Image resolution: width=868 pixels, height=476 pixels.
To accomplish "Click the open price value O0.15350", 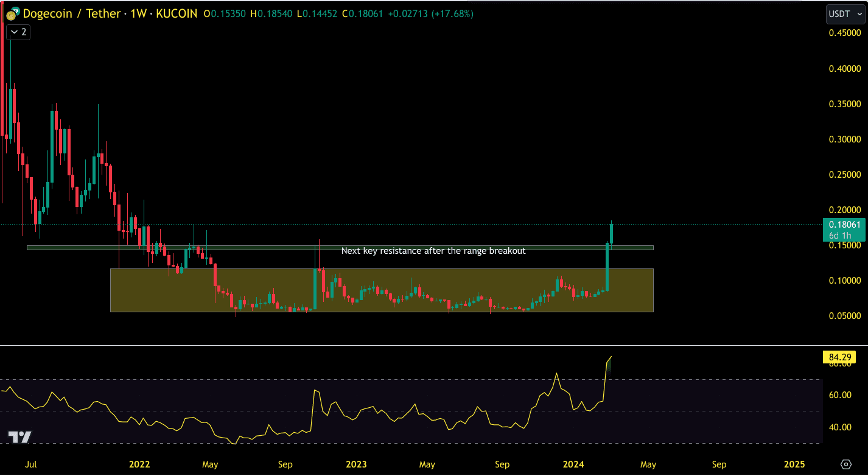I will tap(225, 13).
